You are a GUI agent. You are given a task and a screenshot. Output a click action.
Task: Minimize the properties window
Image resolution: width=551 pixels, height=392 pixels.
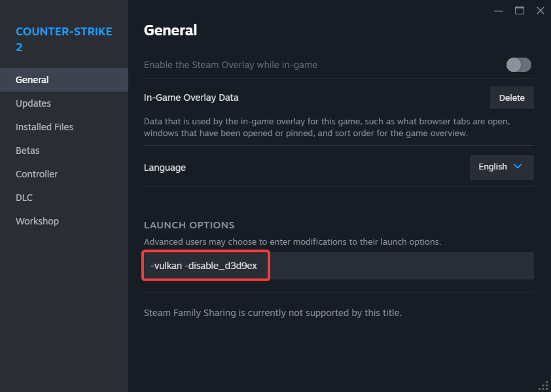point(499,10)
